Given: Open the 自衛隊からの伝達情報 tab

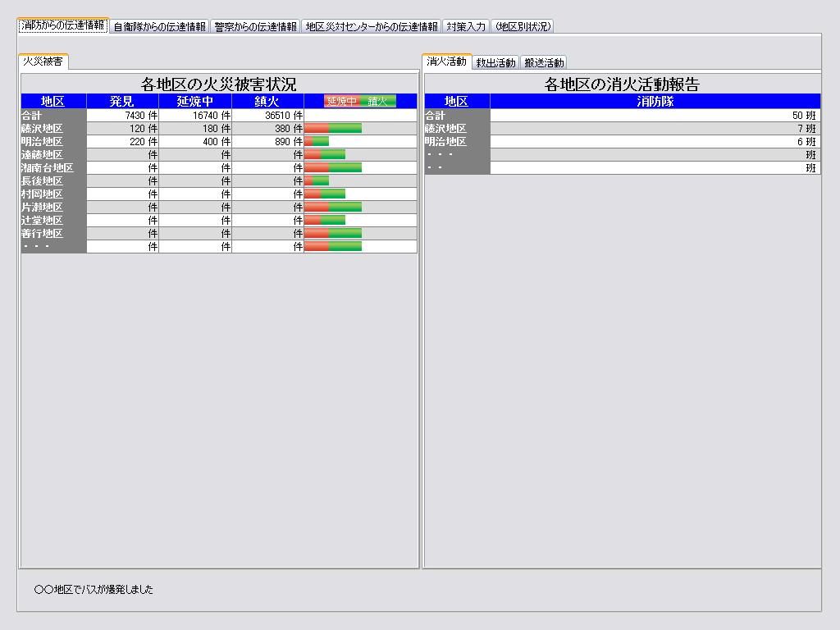Looking at the screenshot, I should (159, 26).
